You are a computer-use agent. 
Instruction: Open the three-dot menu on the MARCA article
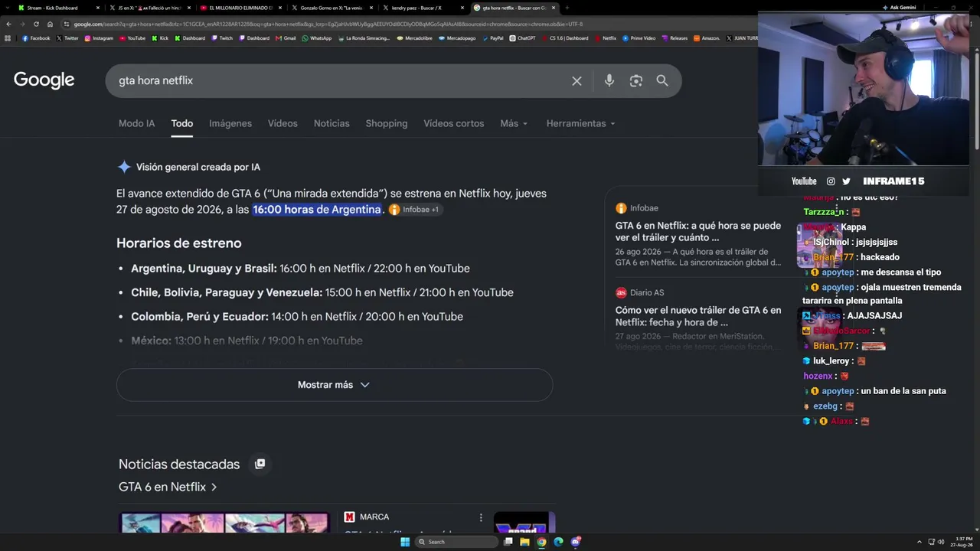481,517
